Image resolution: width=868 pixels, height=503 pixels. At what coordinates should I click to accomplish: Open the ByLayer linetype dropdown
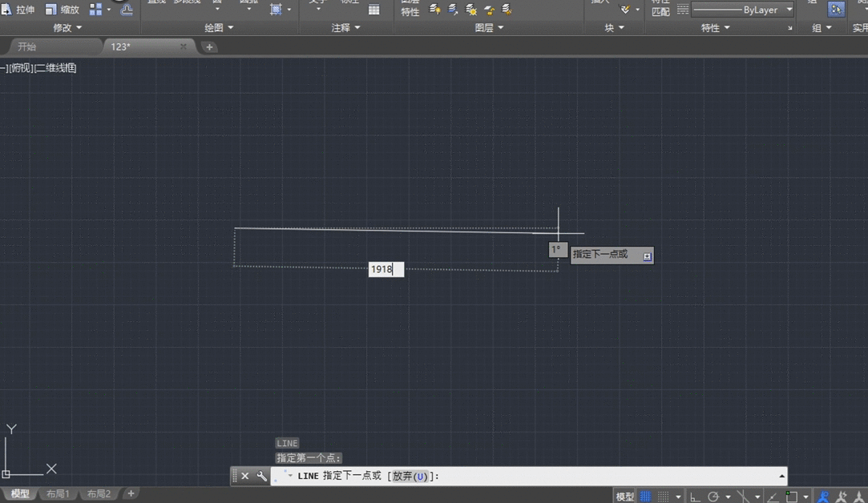point(789,10)
